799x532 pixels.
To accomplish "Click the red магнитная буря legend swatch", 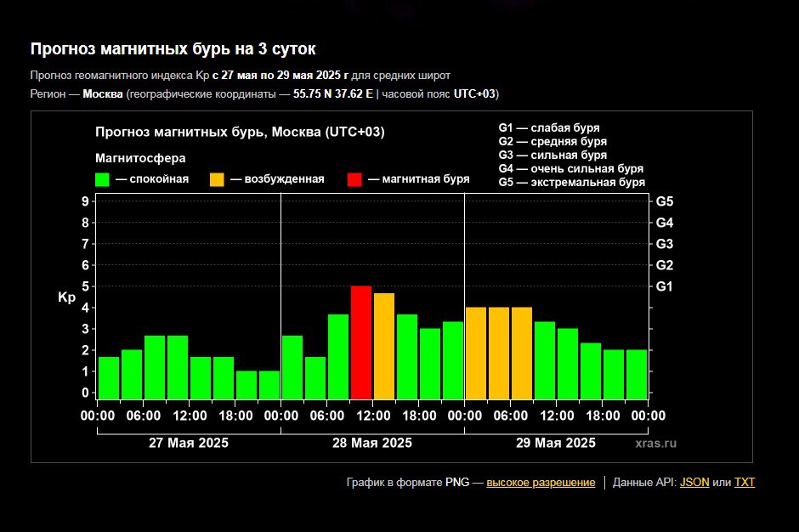I will pos(354,179).
